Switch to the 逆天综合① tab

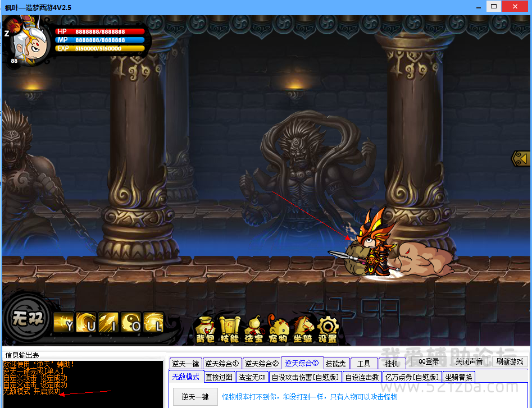(x=222, y=364)
